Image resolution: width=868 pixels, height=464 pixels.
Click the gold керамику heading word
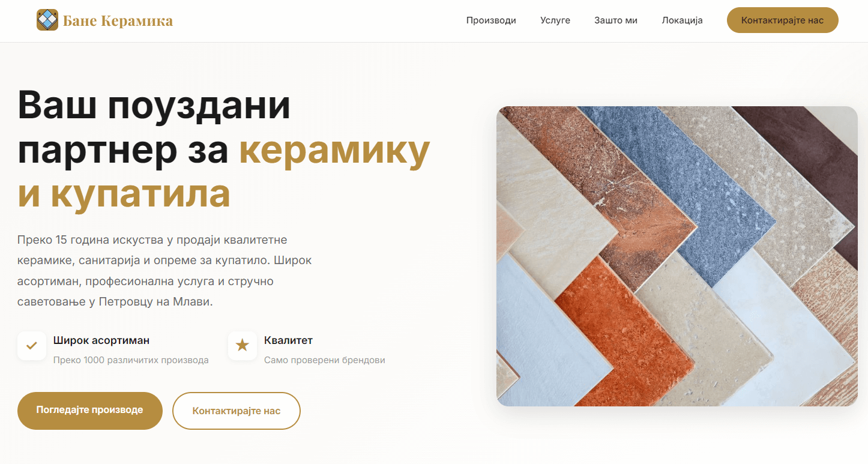pos(334,151)
